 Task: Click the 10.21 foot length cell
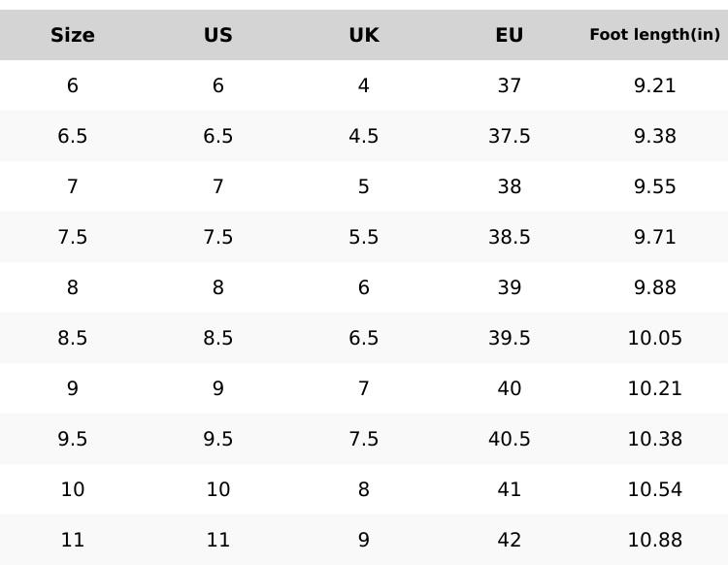pos(655,388)
